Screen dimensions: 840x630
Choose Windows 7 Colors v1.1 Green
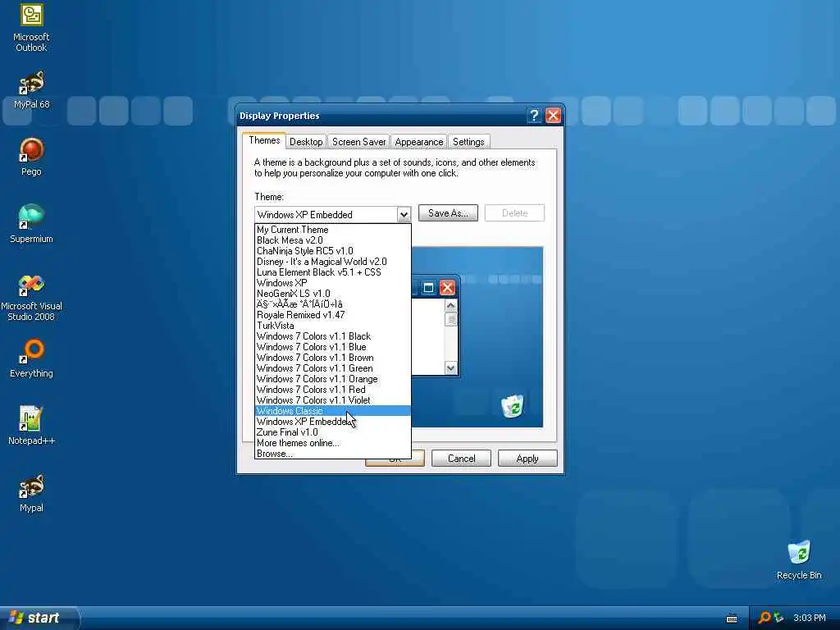click(x=333, y=368)
